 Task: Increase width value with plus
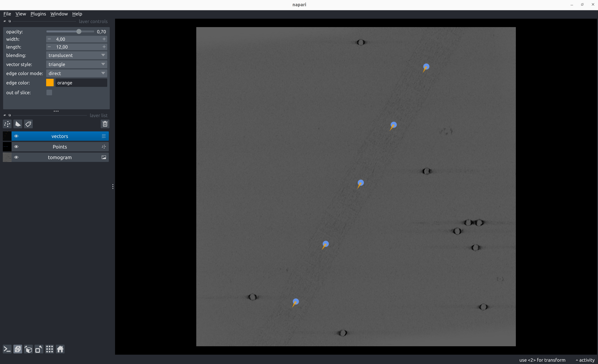[104, 39]
